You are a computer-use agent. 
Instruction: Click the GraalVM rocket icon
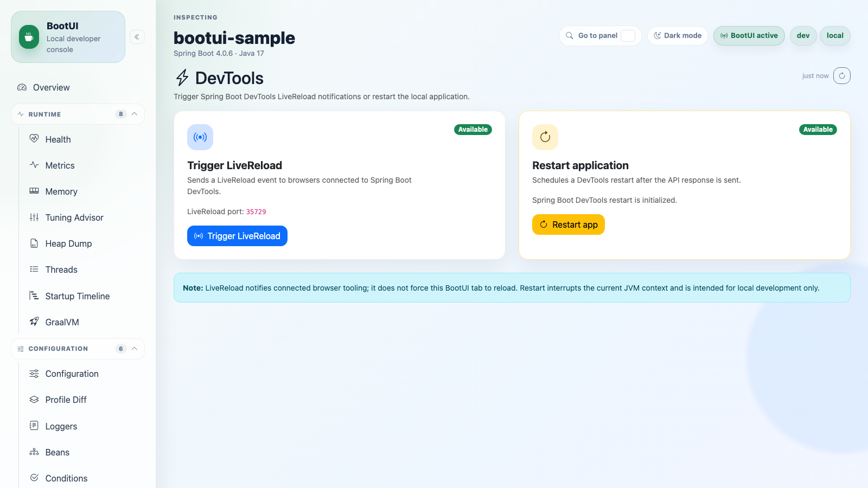[34, 322]
